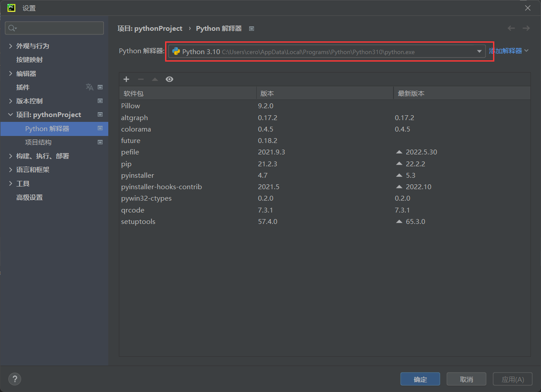Screen dimensions: 541x392
Task: Click the 应用(A) button
Action: pyautogui.click(x=513, y=379)
